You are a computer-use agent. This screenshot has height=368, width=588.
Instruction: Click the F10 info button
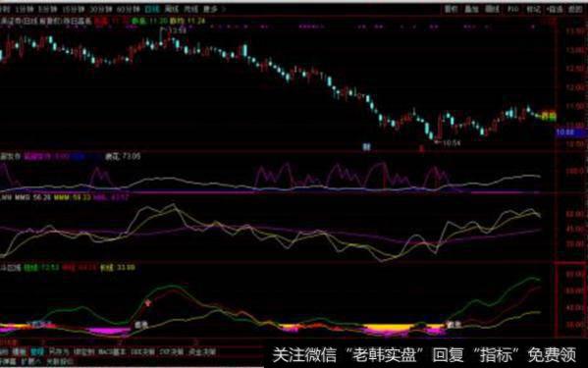tap(512, 9)
